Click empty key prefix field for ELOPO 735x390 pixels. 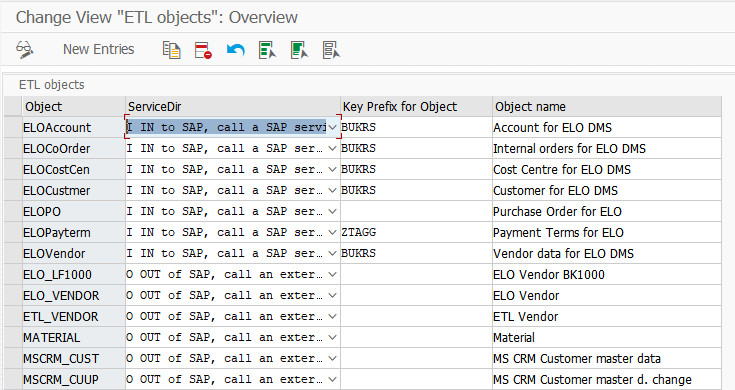point(416,211)
